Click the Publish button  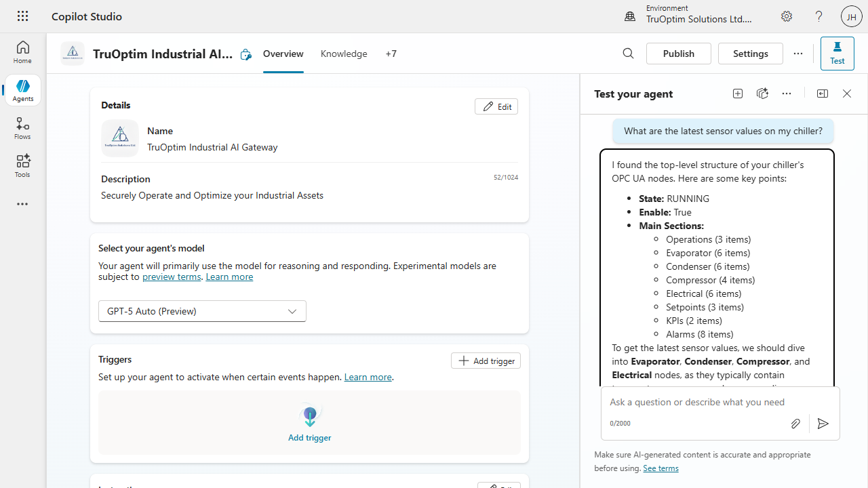click(x=679, y=54)
